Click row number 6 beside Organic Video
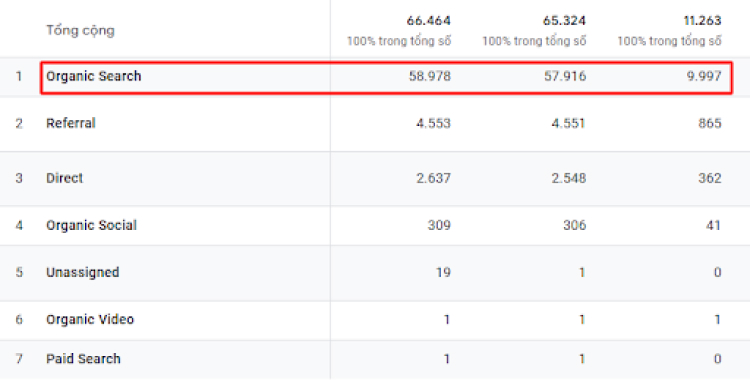750x384 pixels. [x=19, y=319]
